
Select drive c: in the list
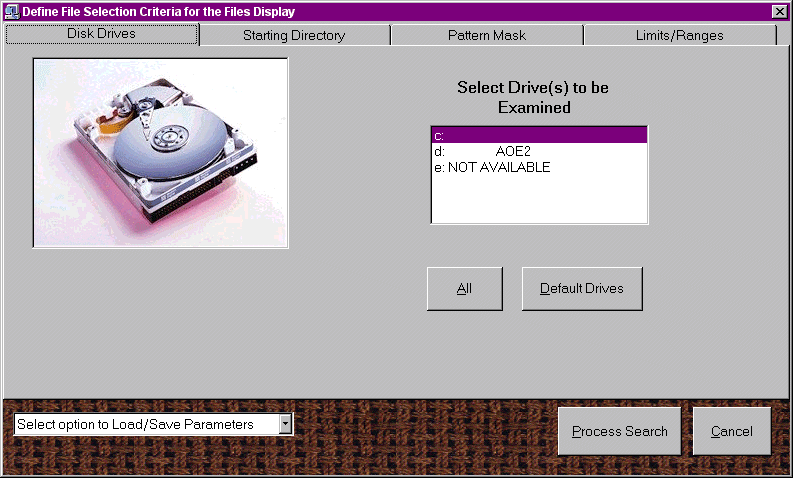pyautogui.click(x=539, y=136)
